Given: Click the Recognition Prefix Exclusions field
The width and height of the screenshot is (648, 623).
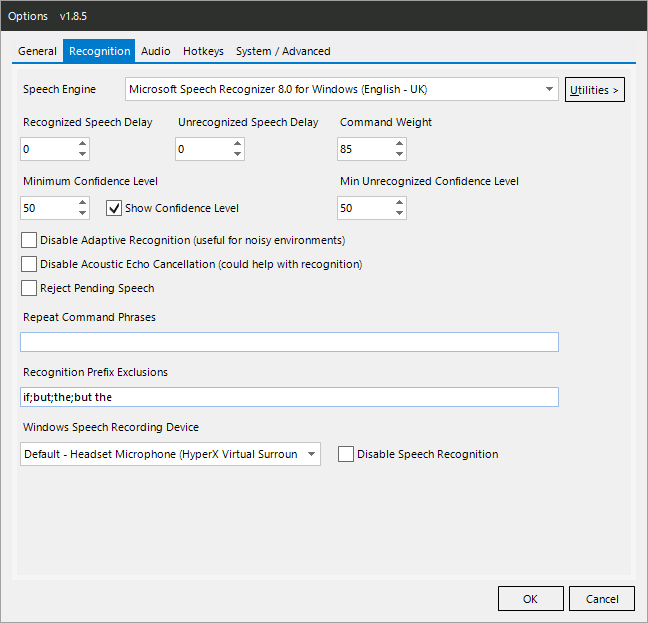Looking at the screenshot, I should click(x=289, y=397).
